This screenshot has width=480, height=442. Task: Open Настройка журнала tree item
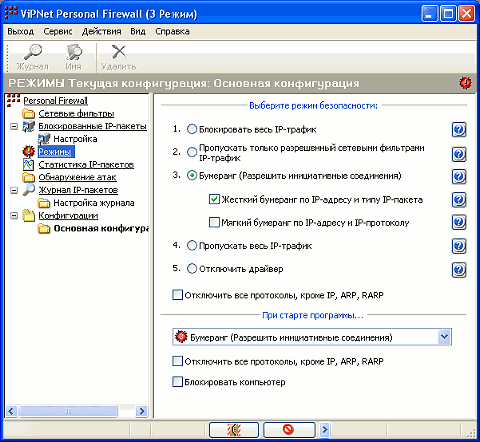(x=94, y=203)
